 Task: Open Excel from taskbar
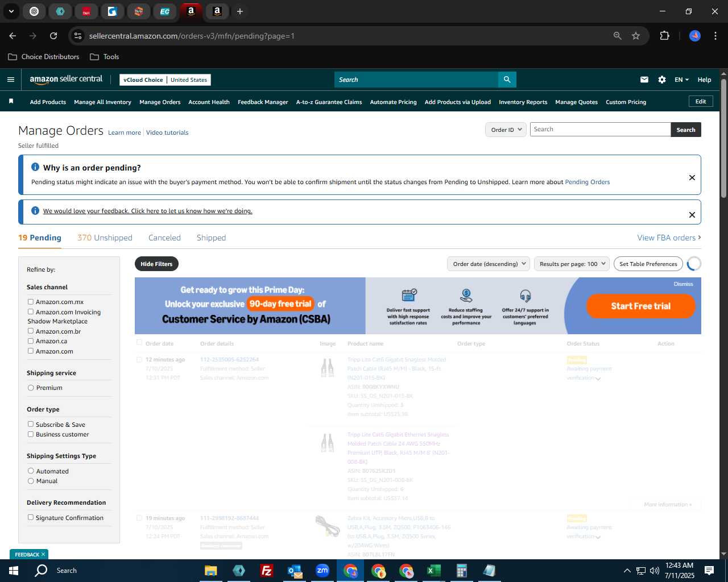point(433,571)
